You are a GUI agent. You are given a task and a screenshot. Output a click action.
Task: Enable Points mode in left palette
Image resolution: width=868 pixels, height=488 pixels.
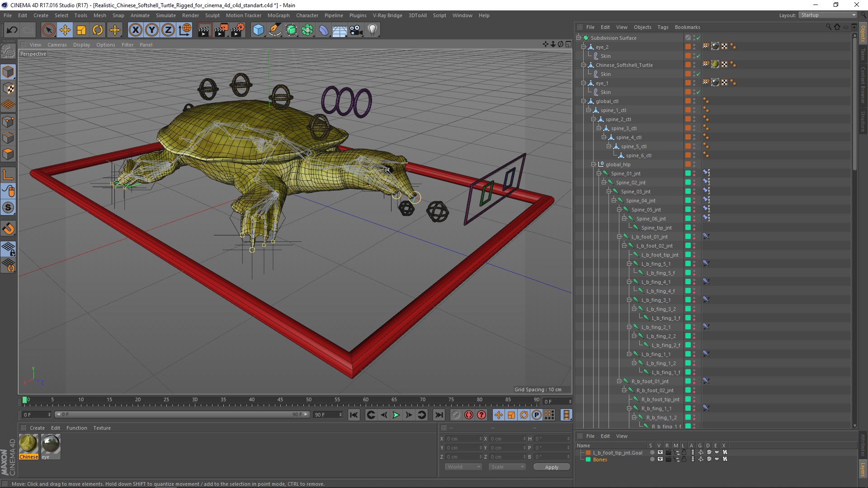8,122
